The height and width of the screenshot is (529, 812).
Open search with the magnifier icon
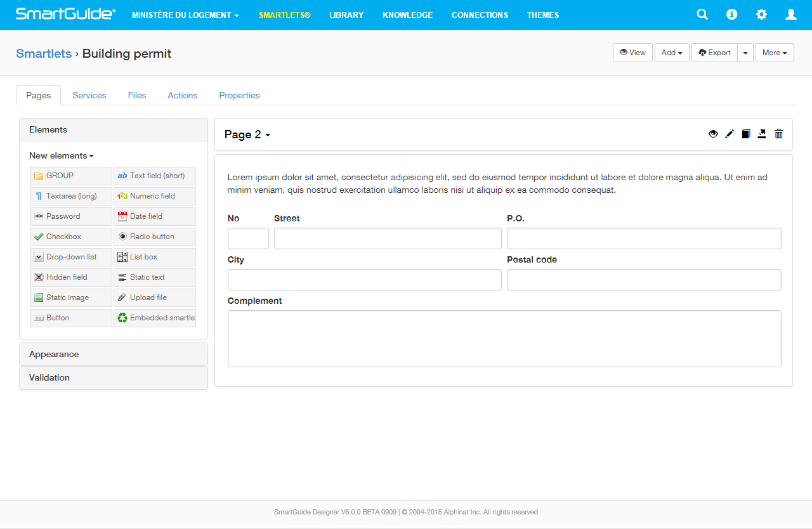tap(702, 14)
